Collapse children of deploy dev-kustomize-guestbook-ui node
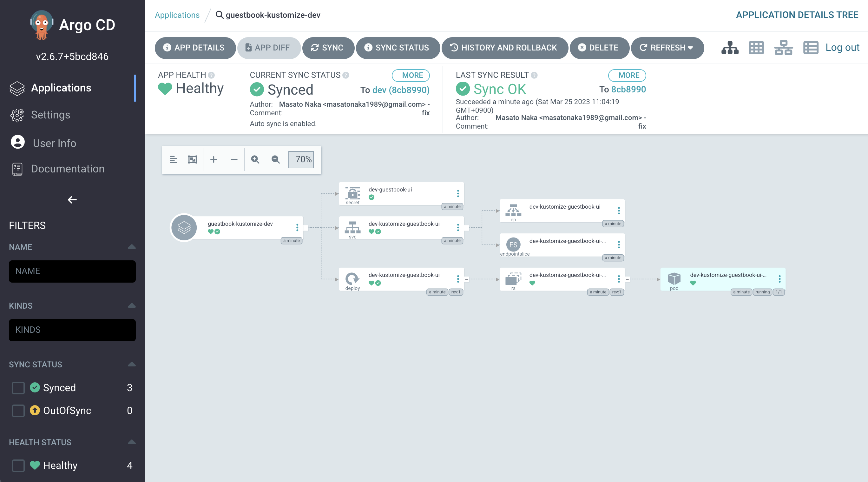868x482 pixels. 466,279
